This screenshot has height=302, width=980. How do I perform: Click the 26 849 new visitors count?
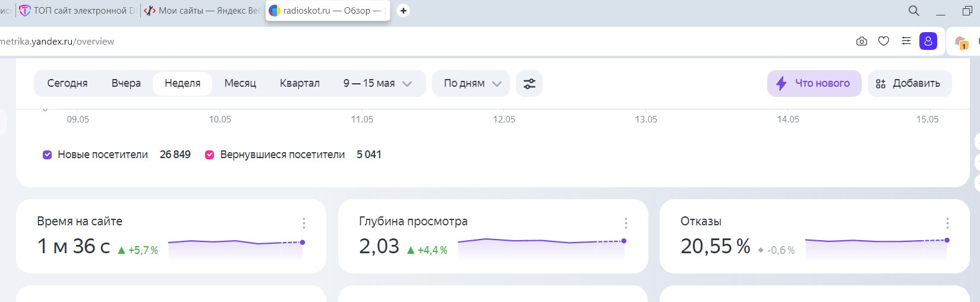point(175,155)
